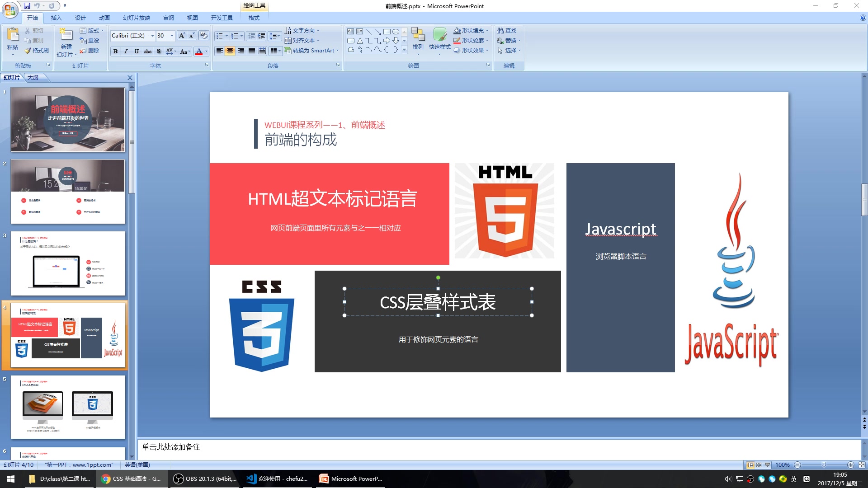This screenshot has height=488, width=868.
Task: Click the Paste clipboard icon
Action: tap(13, 34)
